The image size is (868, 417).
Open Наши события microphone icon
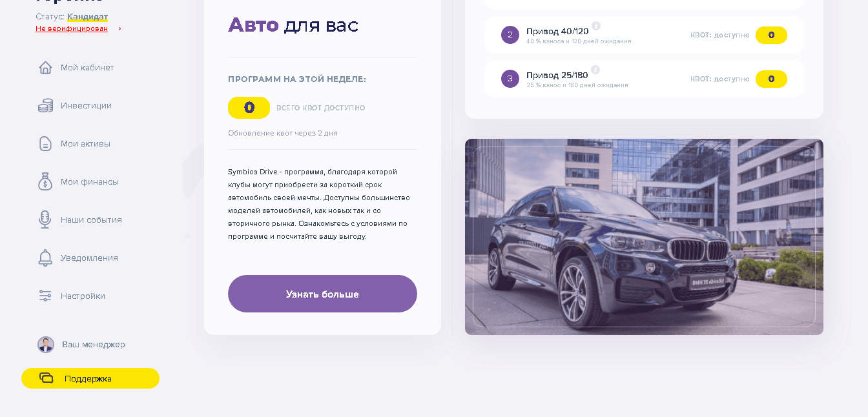coord(45,219)
